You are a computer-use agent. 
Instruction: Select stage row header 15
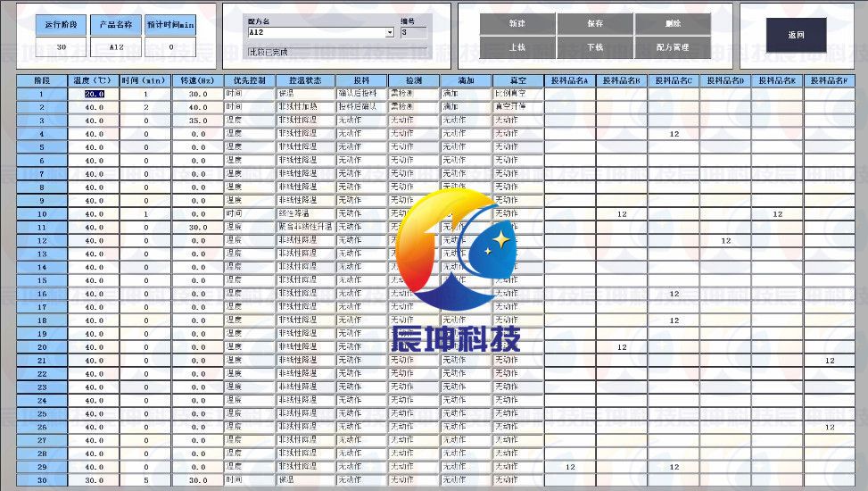tap(42, 280)
